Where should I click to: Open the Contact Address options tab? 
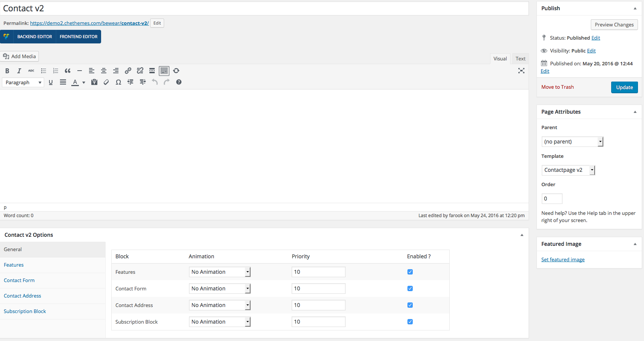[x=53, y=296]
